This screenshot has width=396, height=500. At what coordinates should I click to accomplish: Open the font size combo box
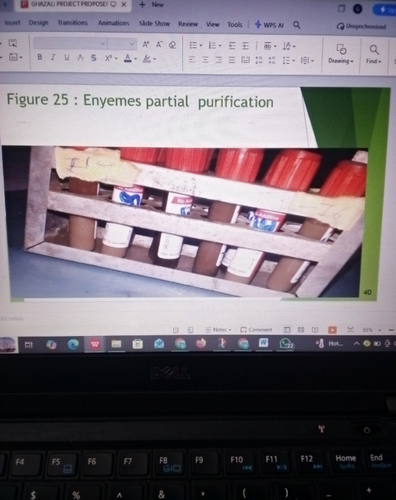click(122, 44)
